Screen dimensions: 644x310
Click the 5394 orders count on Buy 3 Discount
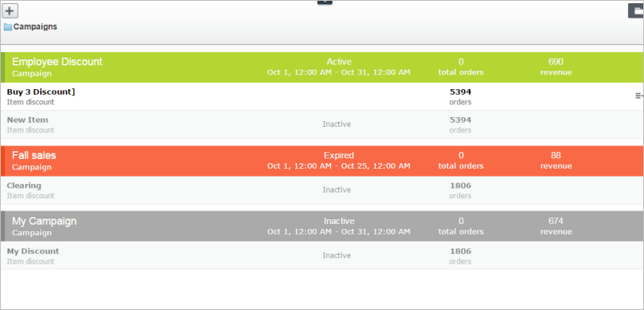tap(460, 92)
